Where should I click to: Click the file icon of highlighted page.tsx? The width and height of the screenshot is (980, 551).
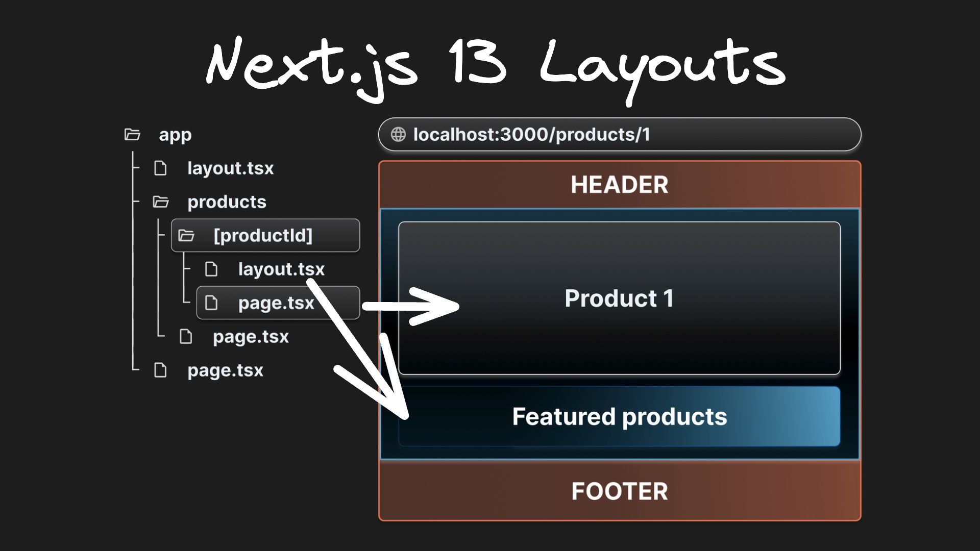(x=211, y=303)
